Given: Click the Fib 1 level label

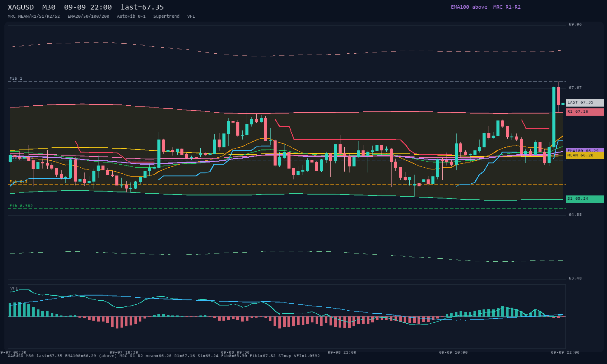Looking at the screenshot, I should pyautogui.click(x=16, y=79).
